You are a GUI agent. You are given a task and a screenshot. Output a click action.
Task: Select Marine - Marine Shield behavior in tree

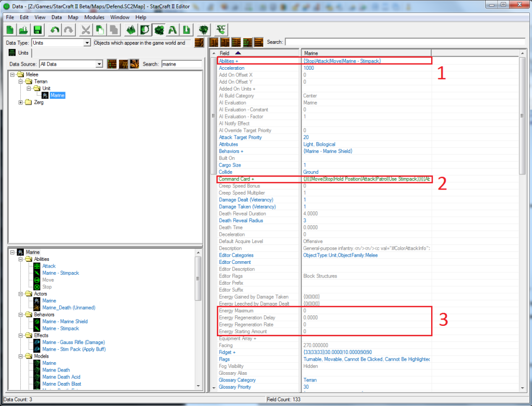pyautogui.click(x=65, y=322)
